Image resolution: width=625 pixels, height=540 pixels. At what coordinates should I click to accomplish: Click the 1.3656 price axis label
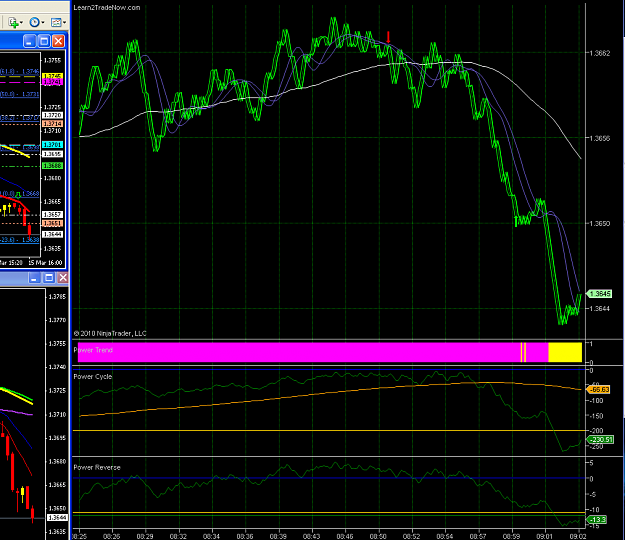(599, 138)
